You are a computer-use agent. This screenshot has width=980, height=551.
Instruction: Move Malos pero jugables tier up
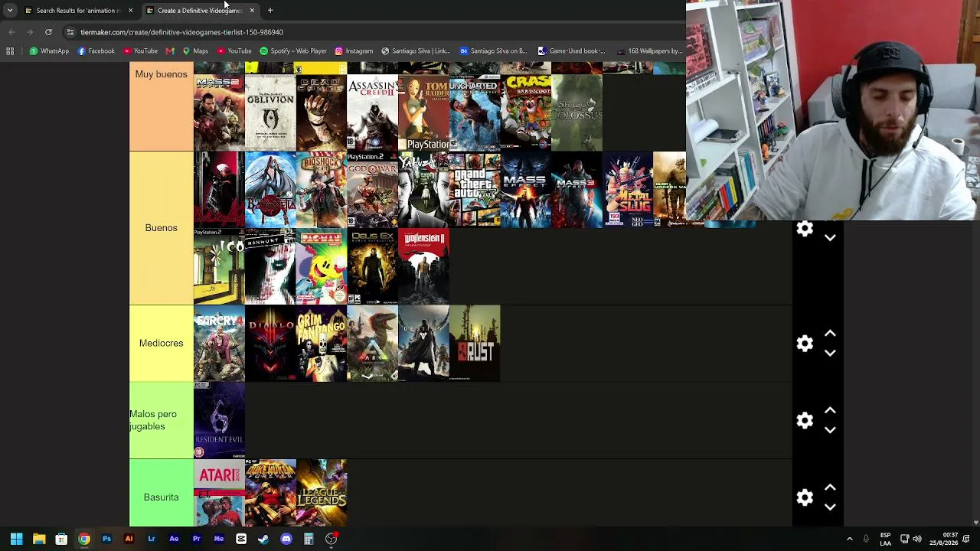(830, 410)
